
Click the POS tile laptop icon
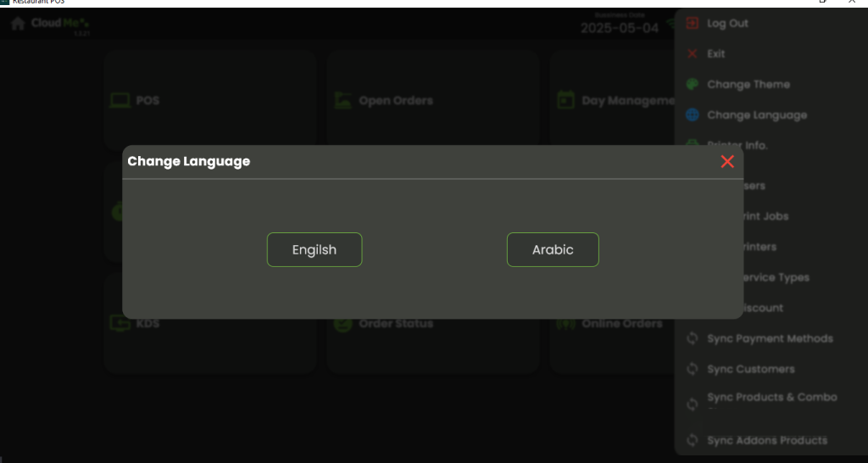[120, 101]
